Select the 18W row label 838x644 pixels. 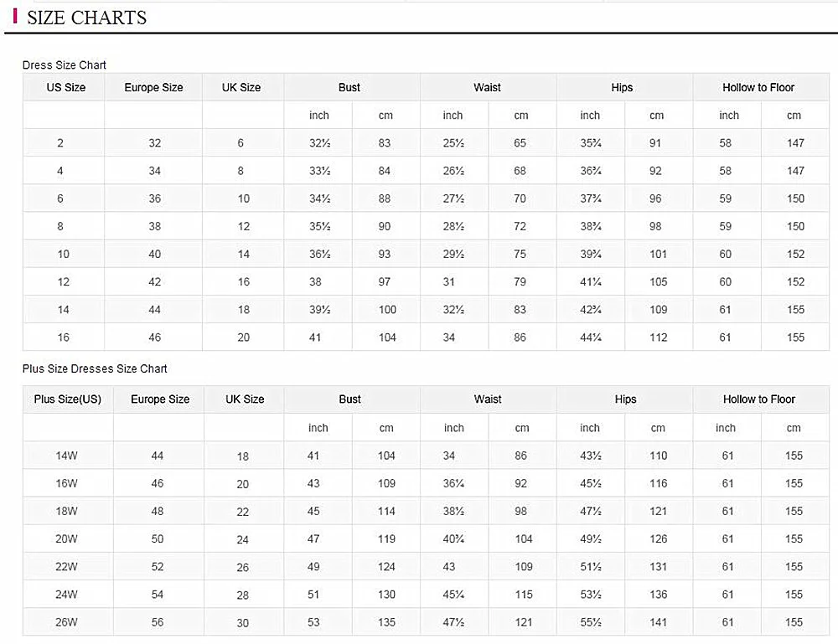66,511
